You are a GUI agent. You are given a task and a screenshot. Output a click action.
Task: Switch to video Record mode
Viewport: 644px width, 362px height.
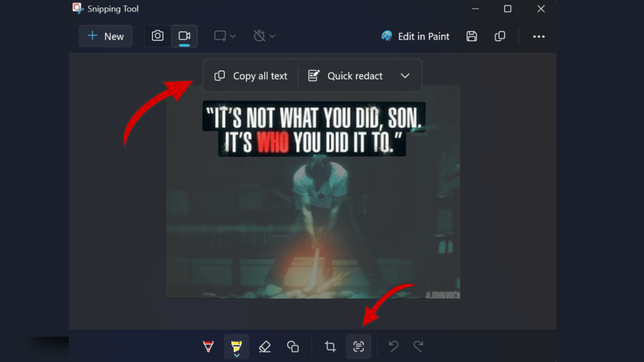pyautogui.click(x=184, y=36)
